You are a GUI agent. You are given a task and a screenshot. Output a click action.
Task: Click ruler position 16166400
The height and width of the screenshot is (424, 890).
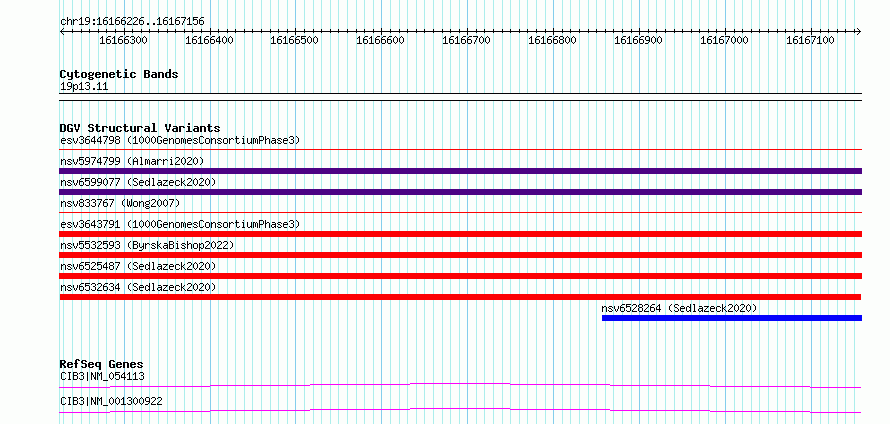point(209,40)
